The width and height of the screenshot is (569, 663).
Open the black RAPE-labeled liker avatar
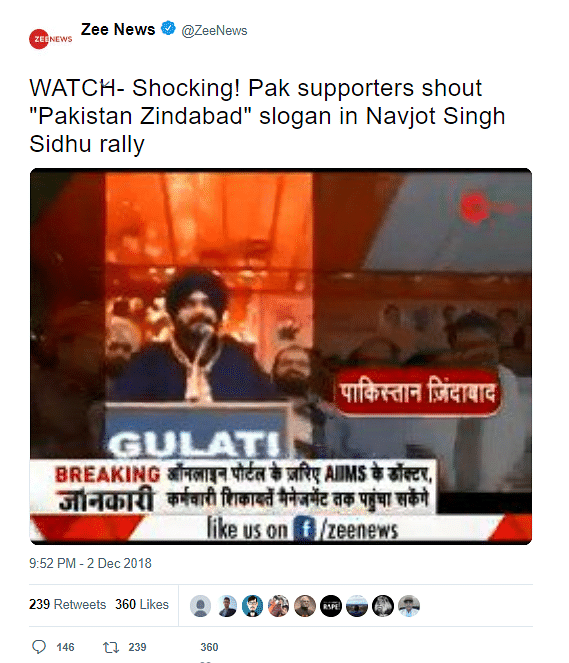click(x=331, y=605)
